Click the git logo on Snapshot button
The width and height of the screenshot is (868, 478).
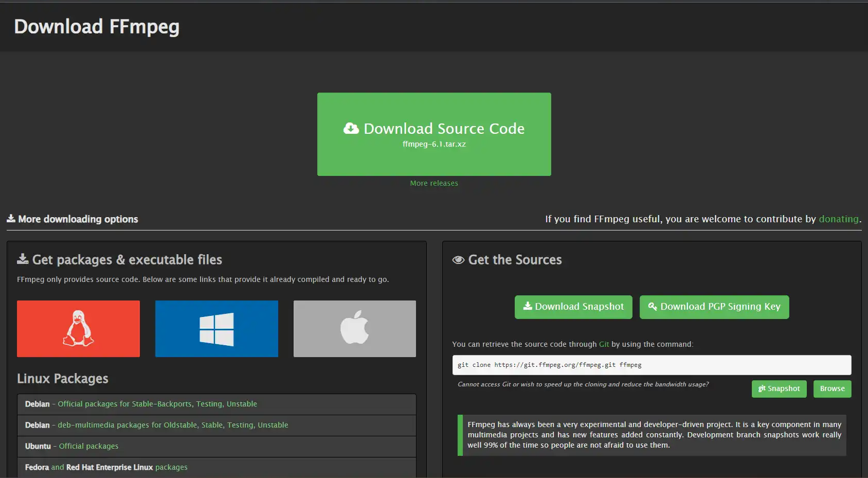(762, 388)
